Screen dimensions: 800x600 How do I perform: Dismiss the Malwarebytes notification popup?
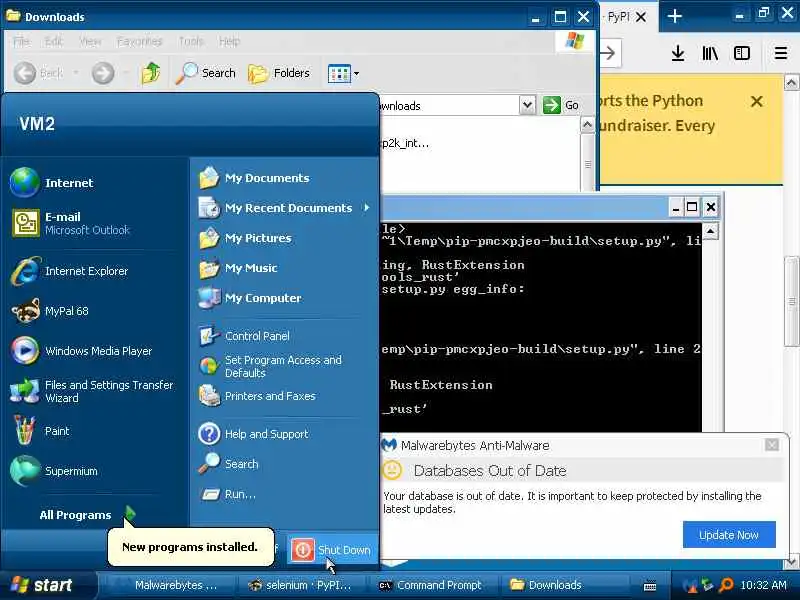tap(771, 445)
